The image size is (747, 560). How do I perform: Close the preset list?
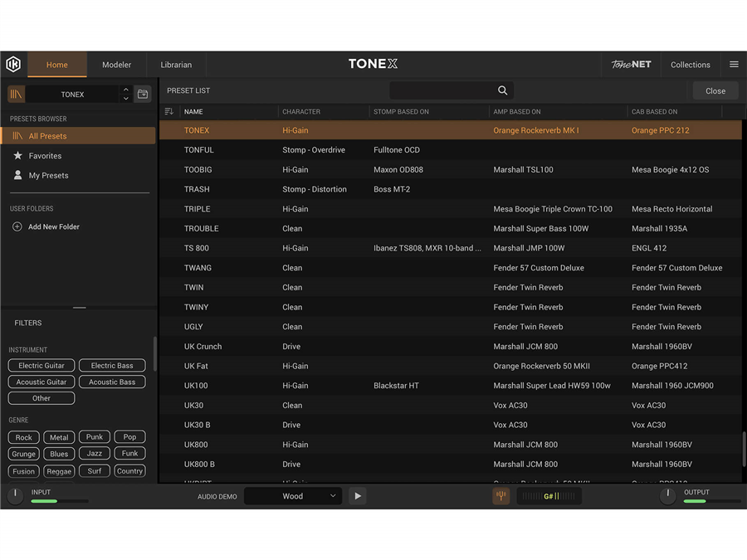[715, 91]
